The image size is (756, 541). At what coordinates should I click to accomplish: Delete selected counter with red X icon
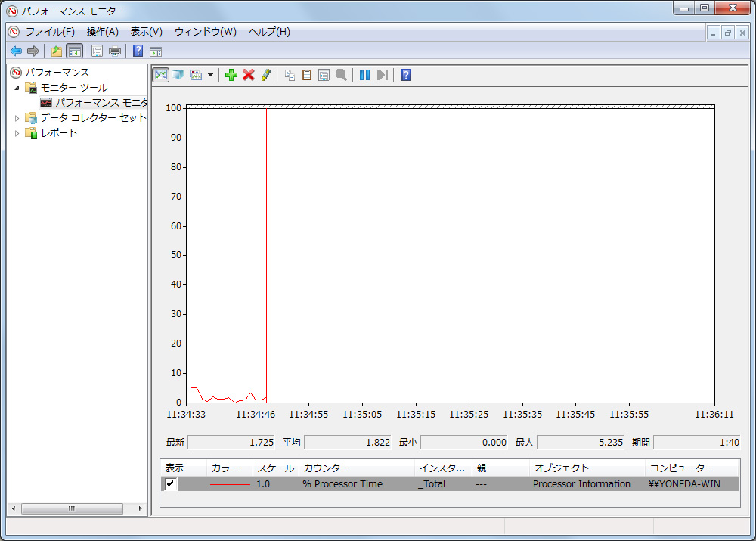pos(248,75)
